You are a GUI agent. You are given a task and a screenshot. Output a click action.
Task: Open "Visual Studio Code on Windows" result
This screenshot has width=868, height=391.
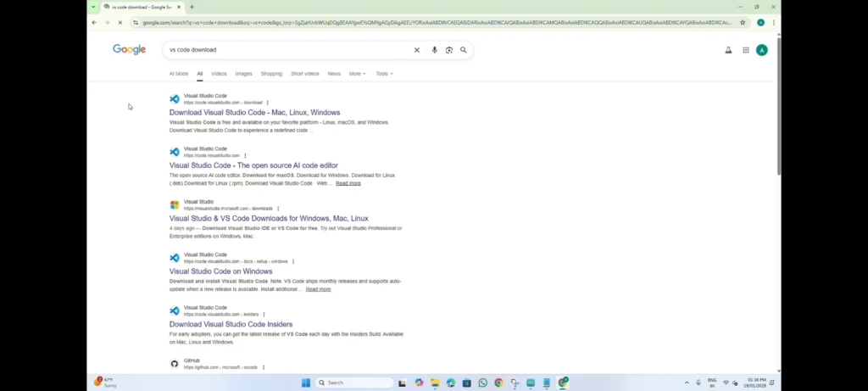(x=220, y=271)
